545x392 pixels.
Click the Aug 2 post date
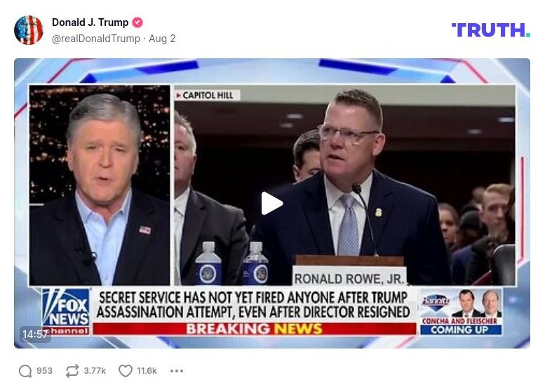pos(162,39)
